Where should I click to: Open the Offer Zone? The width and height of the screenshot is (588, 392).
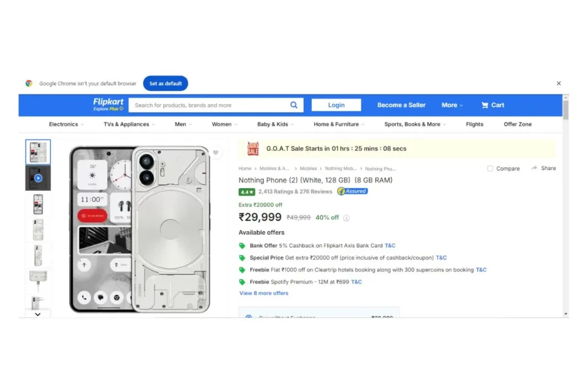[x=517, y=125]
